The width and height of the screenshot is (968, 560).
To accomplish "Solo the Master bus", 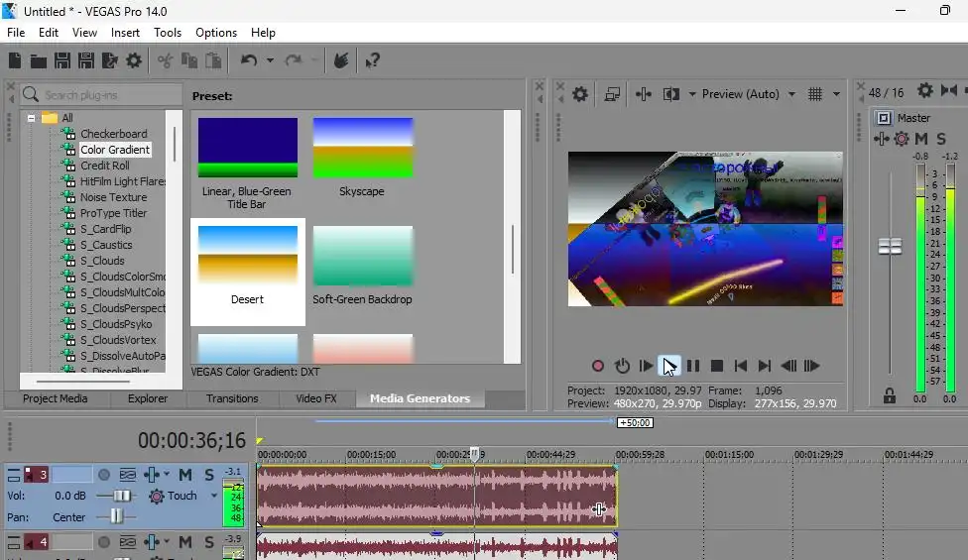I will pyautogui.click(x=941, y=140).
